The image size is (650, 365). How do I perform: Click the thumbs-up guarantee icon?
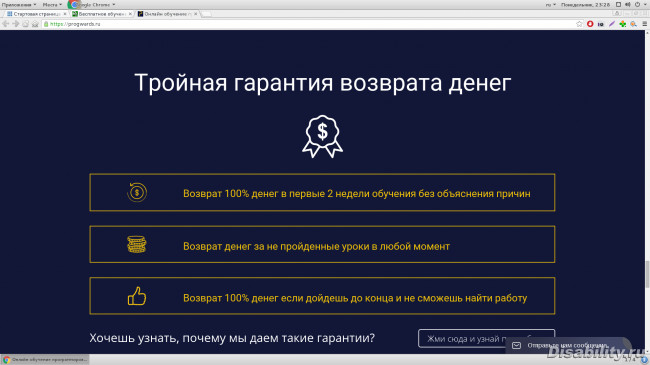[x=137, y=296]
